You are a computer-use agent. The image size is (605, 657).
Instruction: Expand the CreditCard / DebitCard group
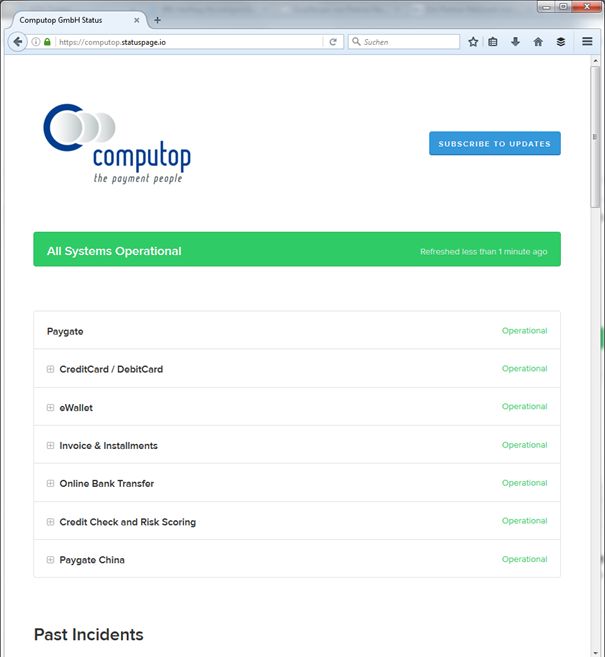coord(50,369)
